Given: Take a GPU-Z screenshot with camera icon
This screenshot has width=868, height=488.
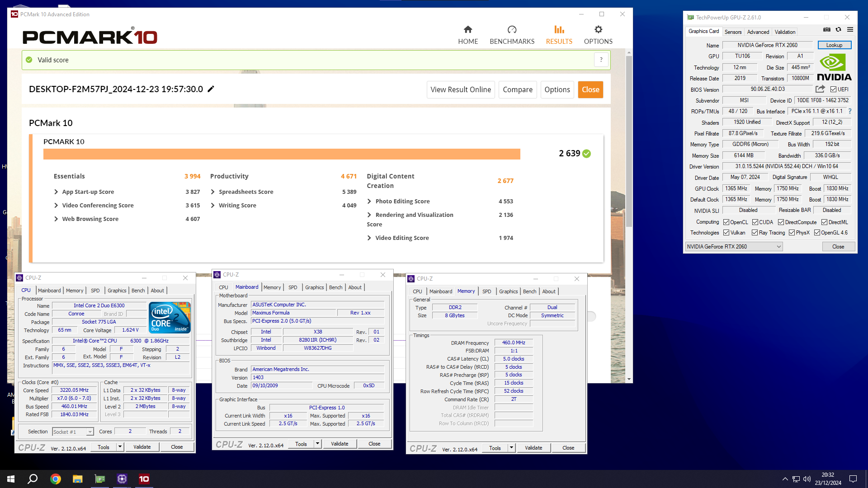Looking at the screenshot, I should click(826, 30).
